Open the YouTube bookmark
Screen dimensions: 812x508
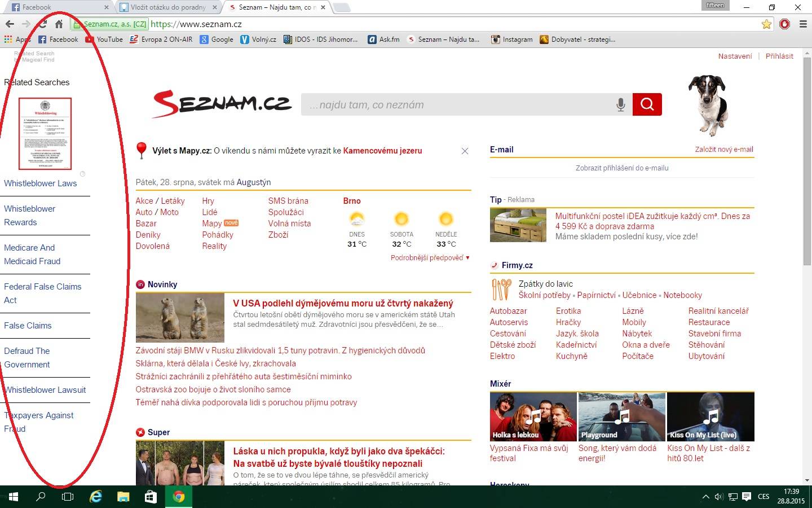point(104,40)
